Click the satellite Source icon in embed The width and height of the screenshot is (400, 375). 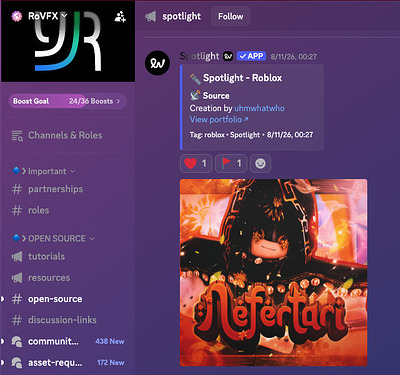pos(195,95)
